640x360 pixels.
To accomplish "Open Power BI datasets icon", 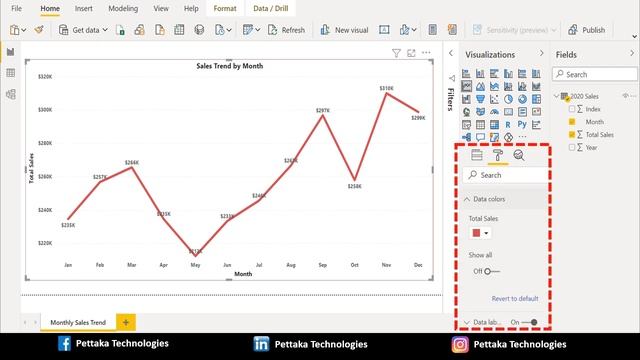I will click(x=140, y=30).
